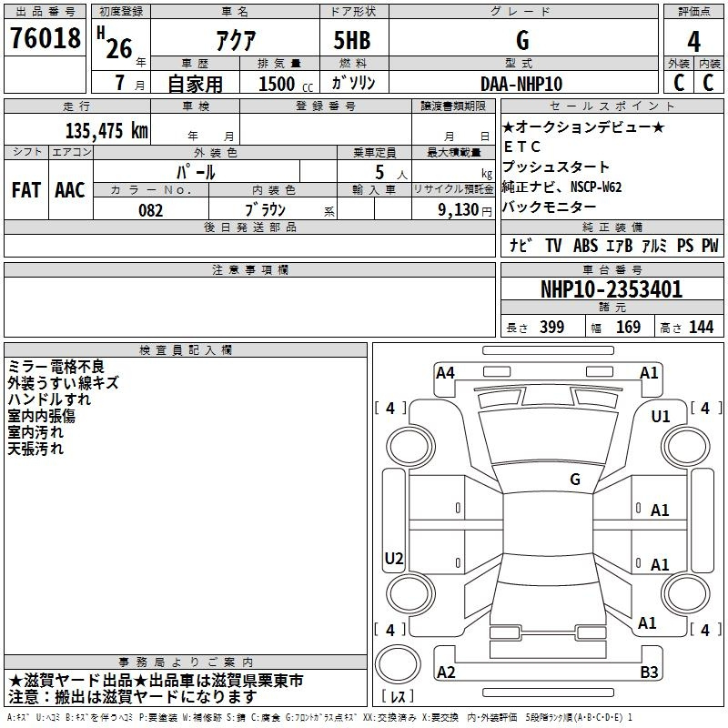Click the model code DAA-NHP10
The width and height of the screenshot is (728, 728).
[x=521, y=84]
